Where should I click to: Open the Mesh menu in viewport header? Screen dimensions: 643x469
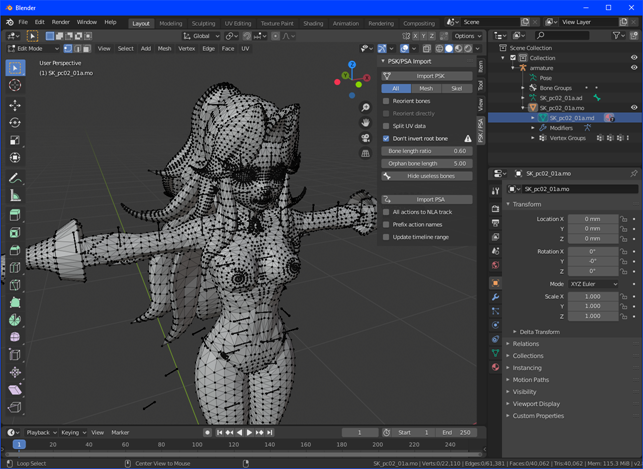pos(164,48)
